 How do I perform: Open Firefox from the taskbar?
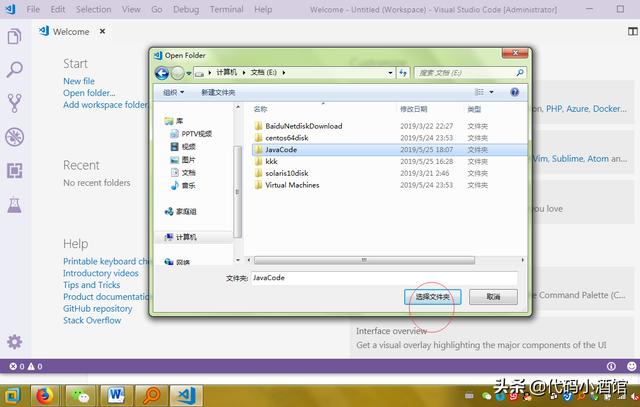[x=44, y=396]
